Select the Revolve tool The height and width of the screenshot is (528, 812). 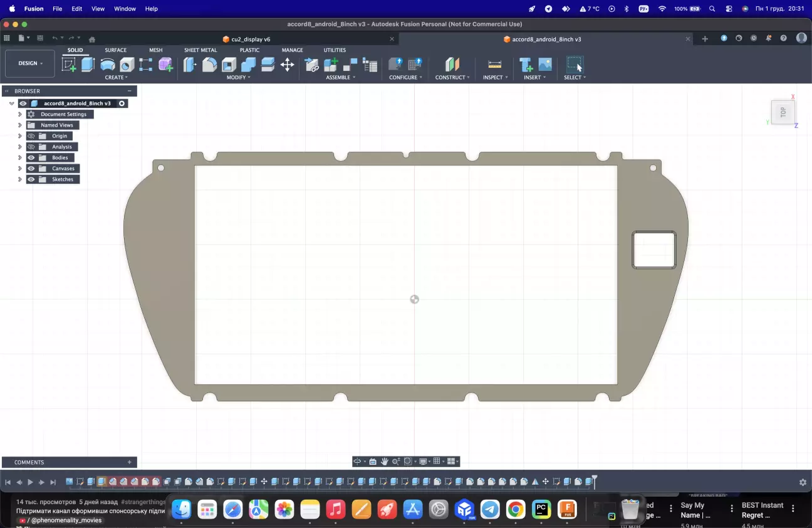pos(108,65)
